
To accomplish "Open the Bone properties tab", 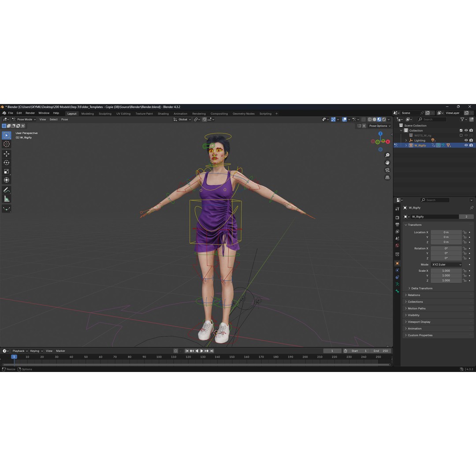I will click(x=397, y=291).
